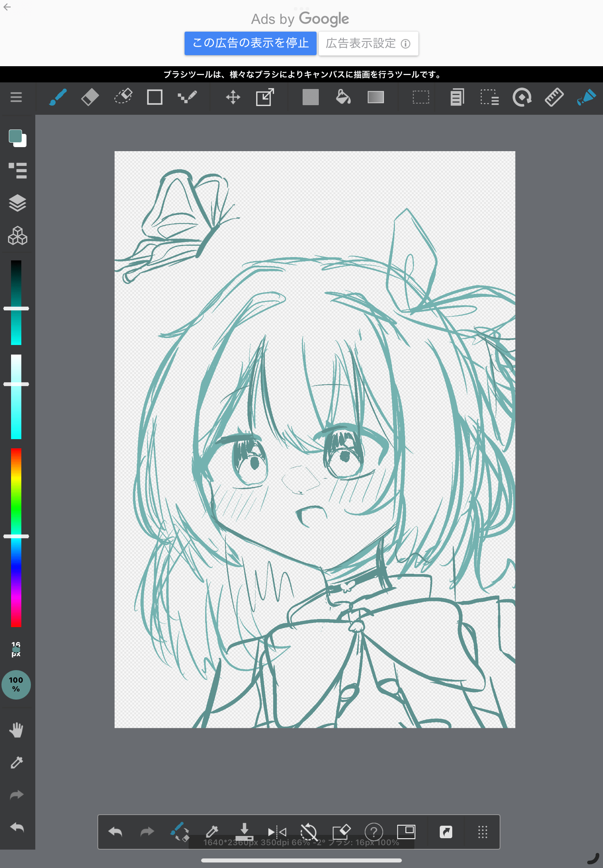Toggle brush and eraser switch in bottom bar
This screenshot has width=603, height=868.
[x=179, y=832]
